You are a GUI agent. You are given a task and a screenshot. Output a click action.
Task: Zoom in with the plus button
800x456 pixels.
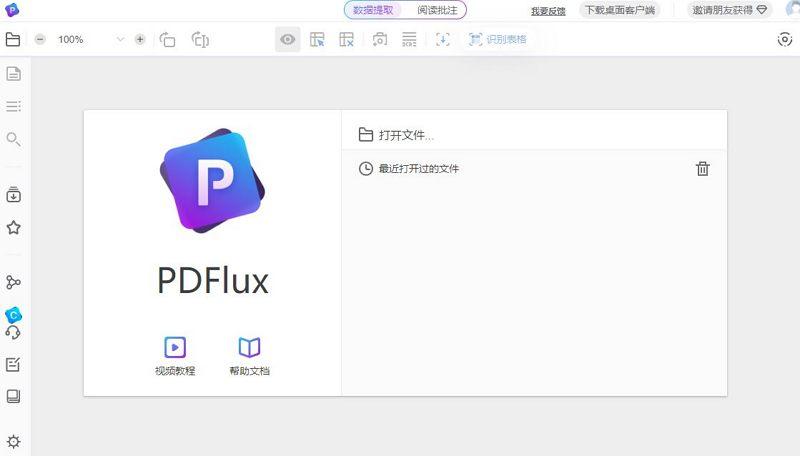[140, 39]
